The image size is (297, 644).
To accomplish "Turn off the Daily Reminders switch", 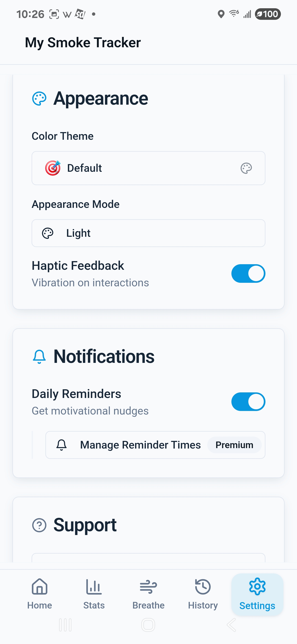I will pos(248,402).
